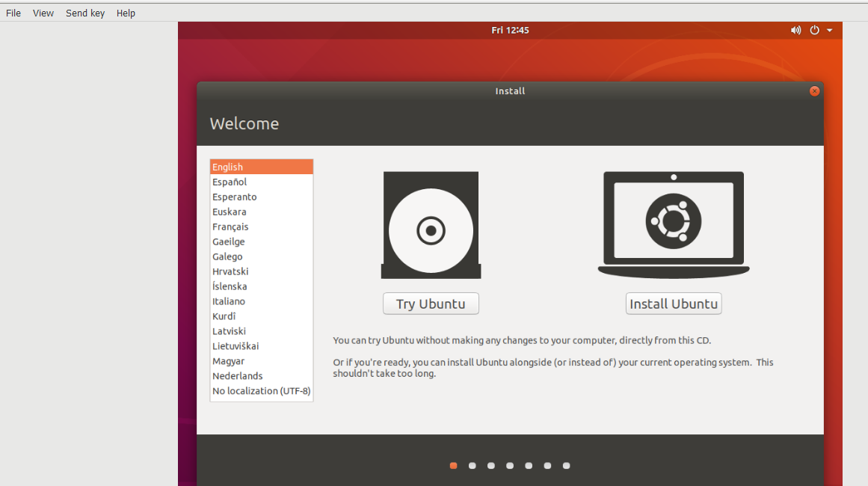
Task: Expand the system menu dropdown arrow
Action: point(830,31)
